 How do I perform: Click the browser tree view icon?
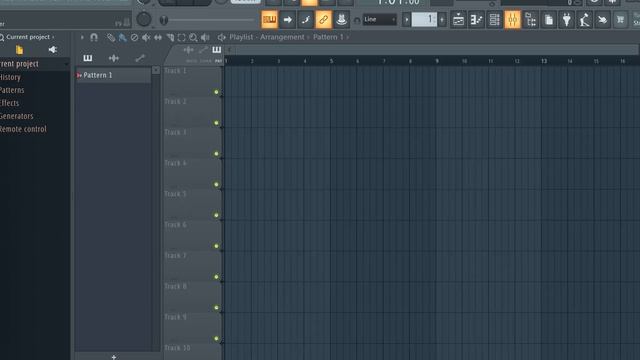[531, 20]
